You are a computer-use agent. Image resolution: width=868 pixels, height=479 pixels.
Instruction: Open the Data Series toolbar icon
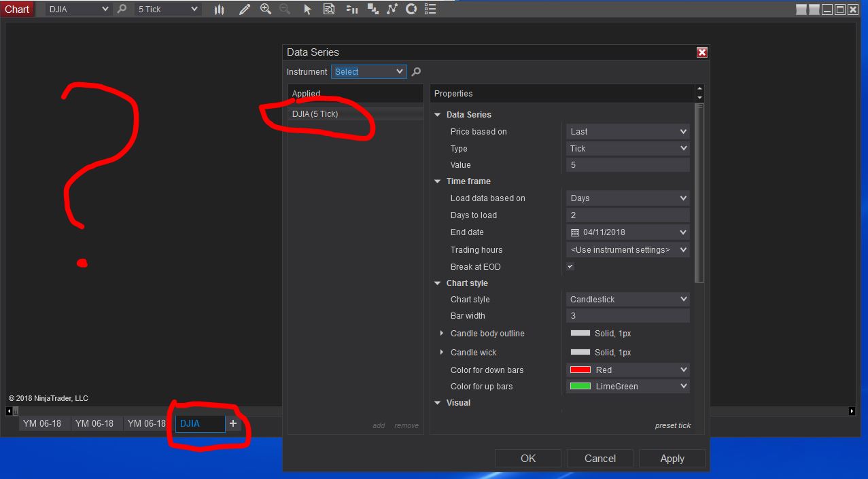click(372, 9)
